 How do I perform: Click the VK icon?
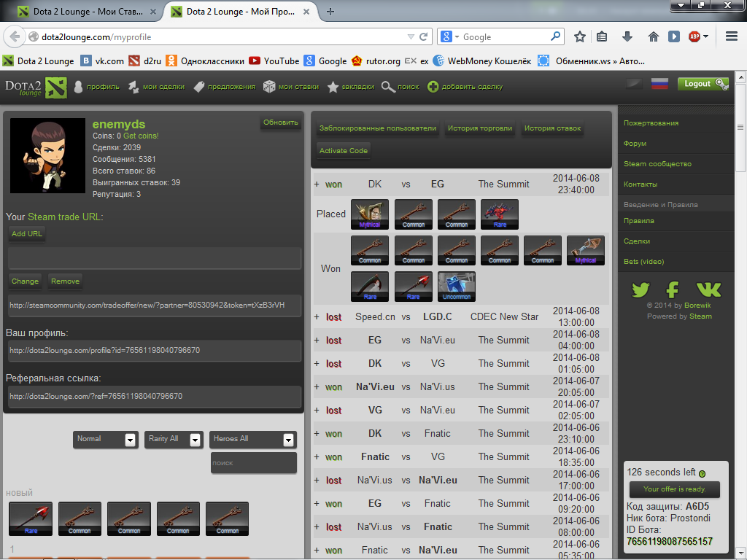coord(708,289)
